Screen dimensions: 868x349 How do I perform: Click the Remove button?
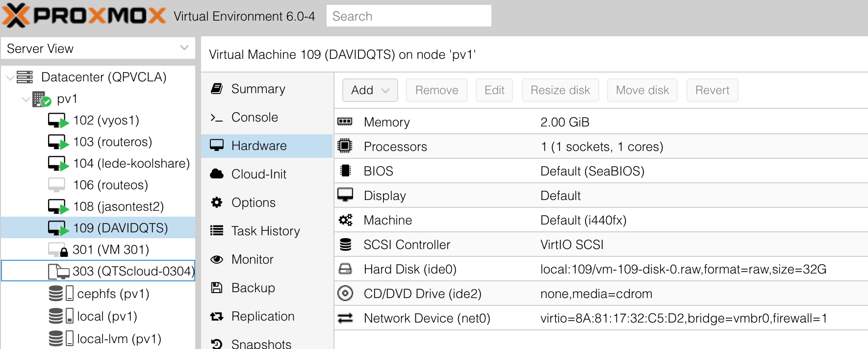(x=437, y=90)
